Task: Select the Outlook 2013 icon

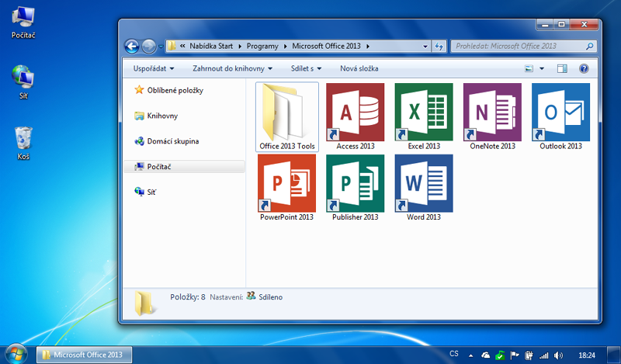Action: pos(560,113)
